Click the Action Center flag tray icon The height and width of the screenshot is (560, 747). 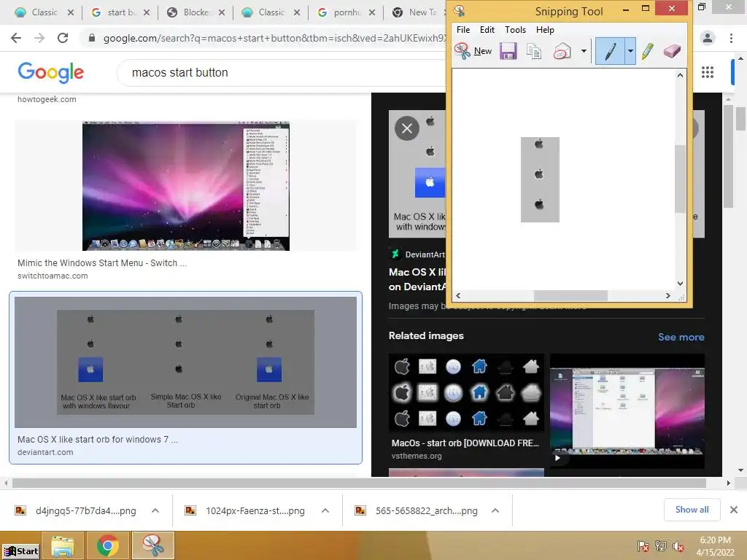click(643, 546)
